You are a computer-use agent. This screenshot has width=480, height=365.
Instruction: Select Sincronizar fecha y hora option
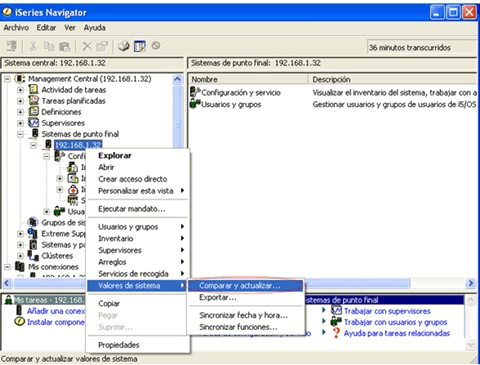tap(246, 315)
